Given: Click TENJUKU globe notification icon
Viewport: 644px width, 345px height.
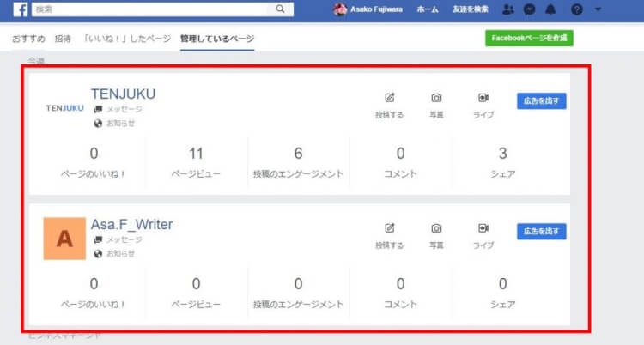Looking at the screenshot, I should 98,124.
